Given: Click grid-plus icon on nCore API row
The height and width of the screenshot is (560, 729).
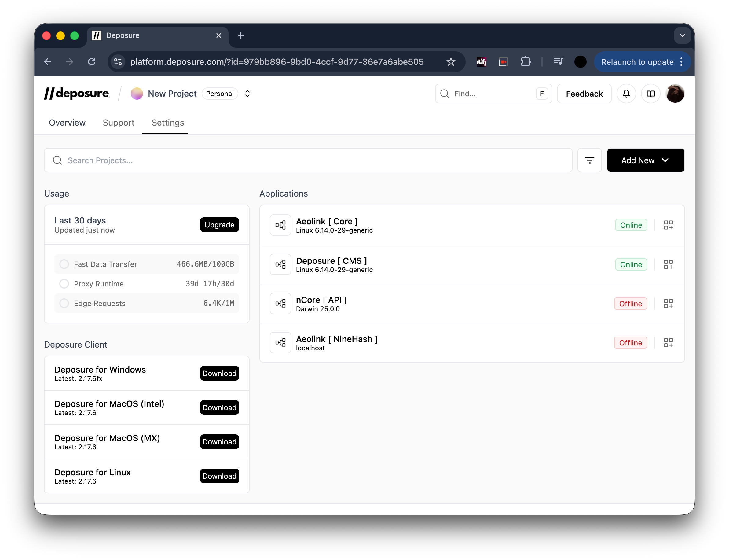Looking at the screenshot, I should [x=668, y=304].
